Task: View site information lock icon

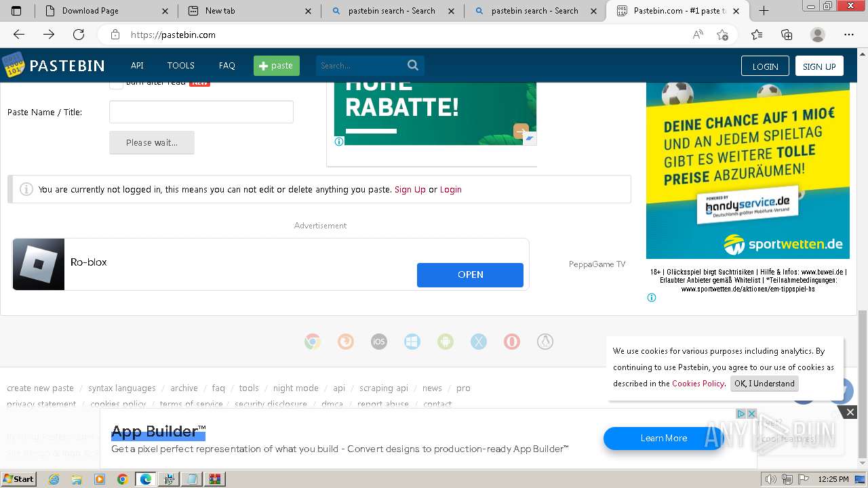Action: point(115,35)
